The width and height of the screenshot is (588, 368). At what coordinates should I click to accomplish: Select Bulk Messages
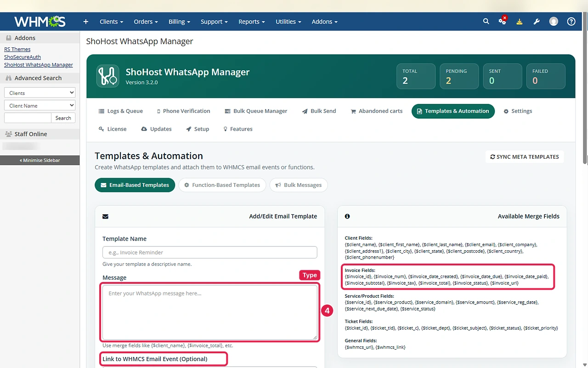(298, 185)
